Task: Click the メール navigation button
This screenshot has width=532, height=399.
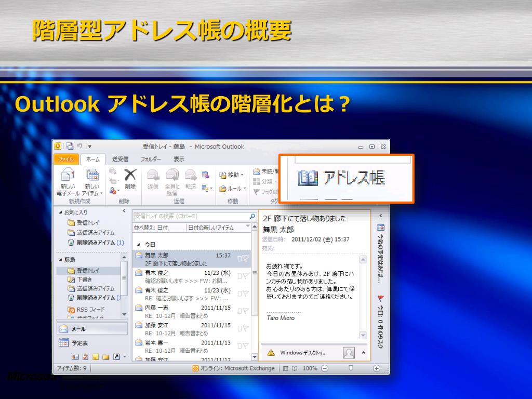Action: click(x=92, y=329)
